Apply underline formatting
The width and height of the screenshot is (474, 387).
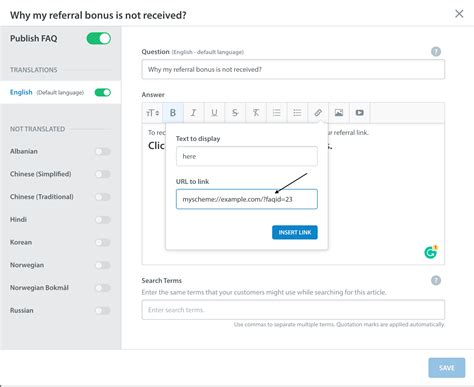[214, 113]
